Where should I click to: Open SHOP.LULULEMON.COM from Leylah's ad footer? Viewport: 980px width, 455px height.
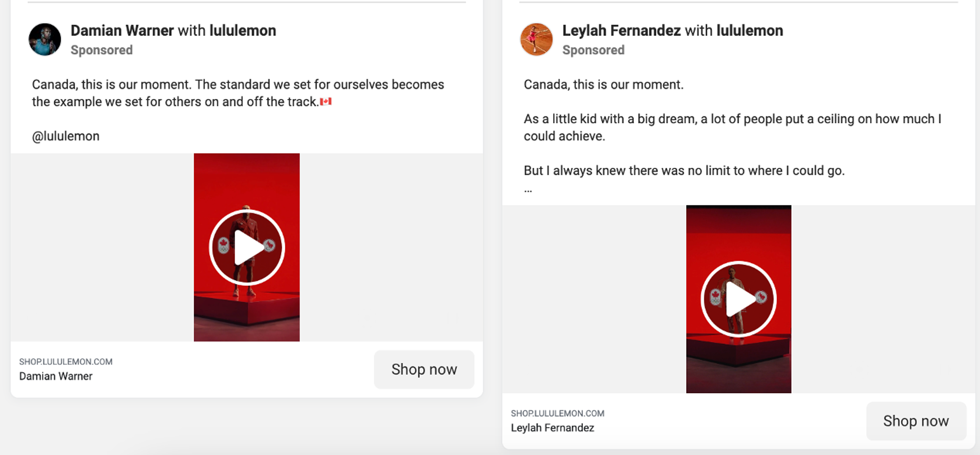click(x=557, y=413)
